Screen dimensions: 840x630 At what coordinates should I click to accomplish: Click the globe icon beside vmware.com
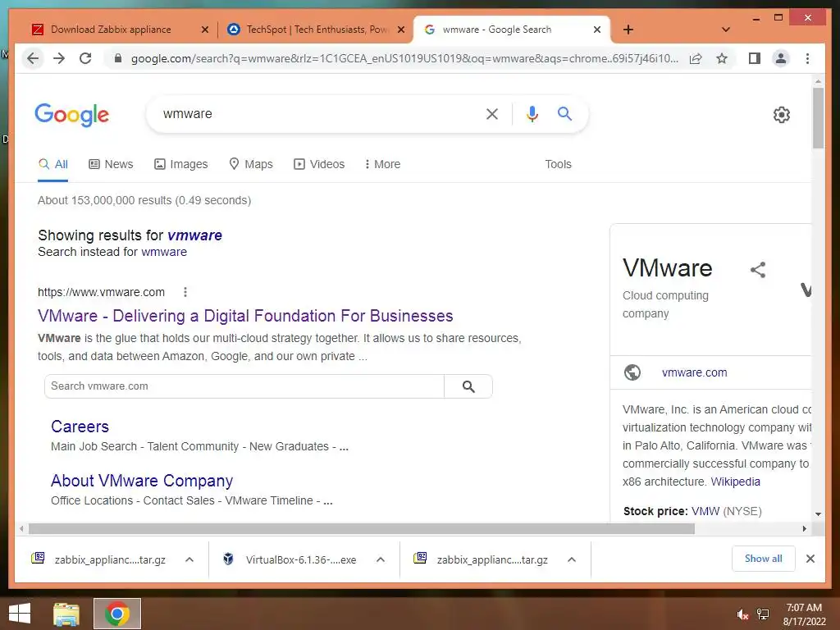[632, 372]
